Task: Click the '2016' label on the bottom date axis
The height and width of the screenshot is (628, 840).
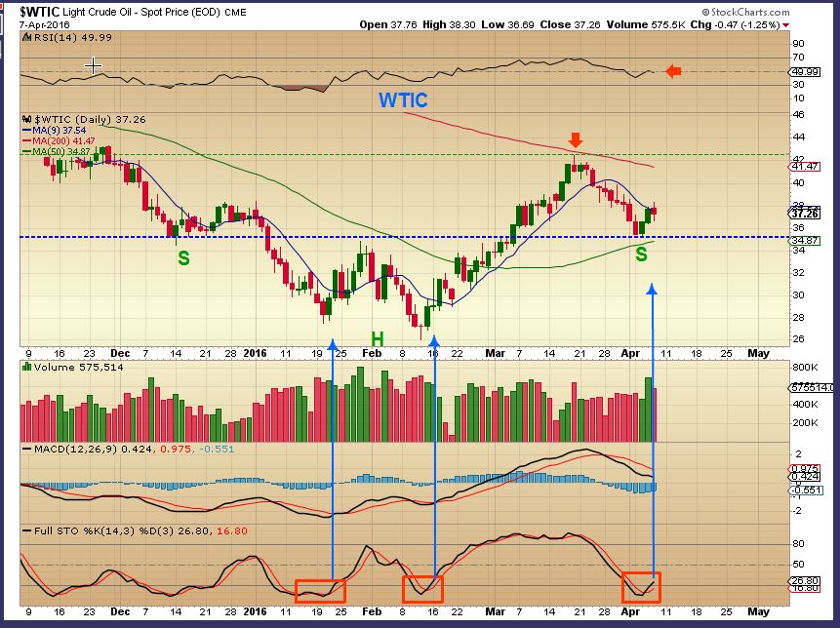Action: (x=255, y=611)
